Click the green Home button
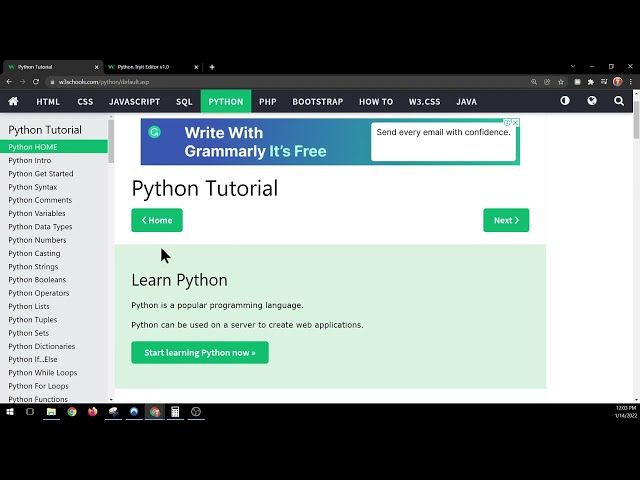This screenshot has height=480, width=640. pos(157,220)
